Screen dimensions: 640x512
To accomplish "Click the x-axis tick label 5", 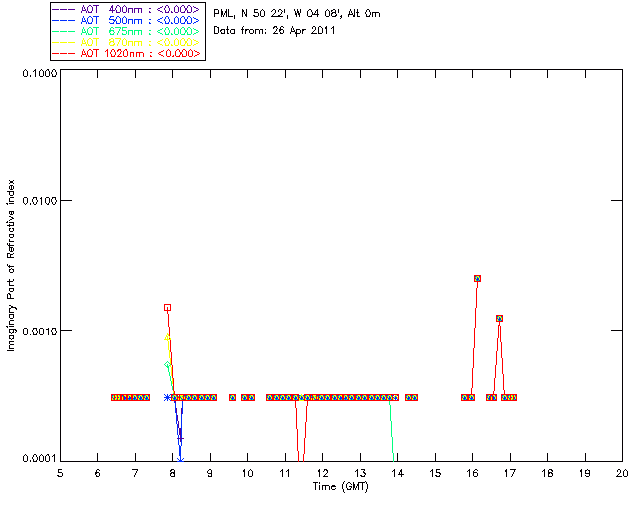I will click(x=60, y=474).
